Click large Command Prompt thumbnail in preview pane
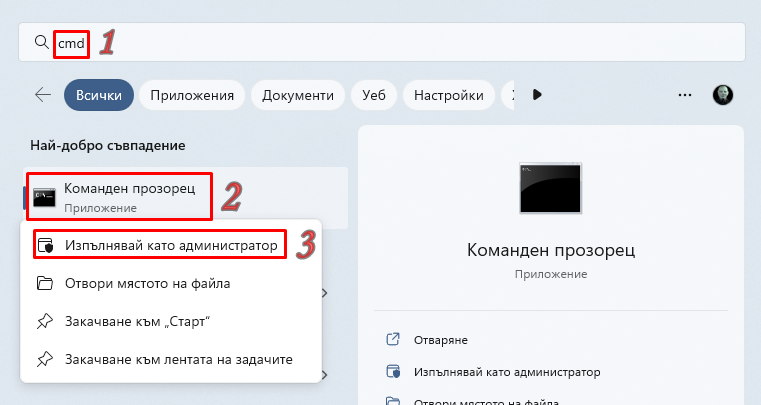The height and width of the screenshot is (405, 761). [x=550, y=188]
